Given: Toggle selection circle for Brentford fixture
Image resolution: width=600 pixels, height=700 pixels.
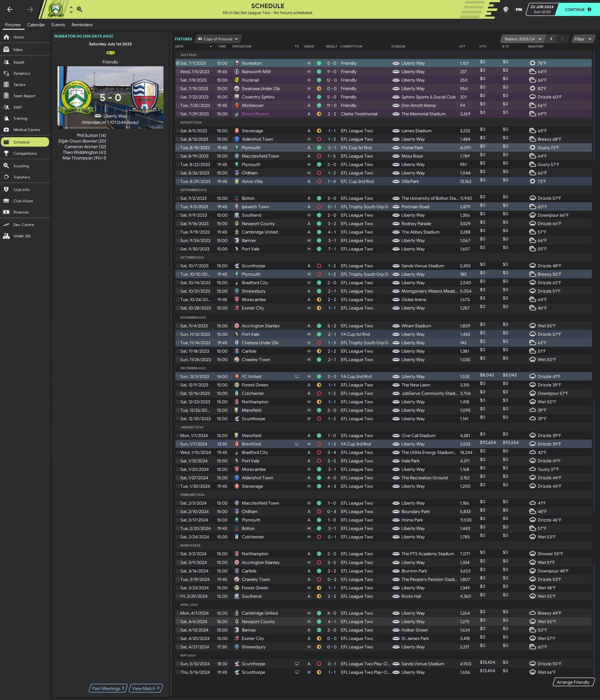Looking at the screenshot, I should click(177, 444).
